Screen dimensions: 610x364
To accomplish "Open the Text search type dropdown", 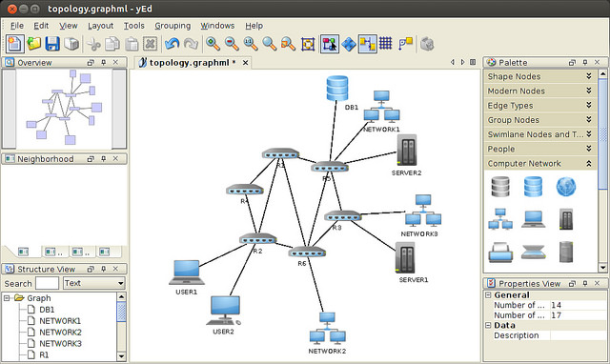I will 94,283.
